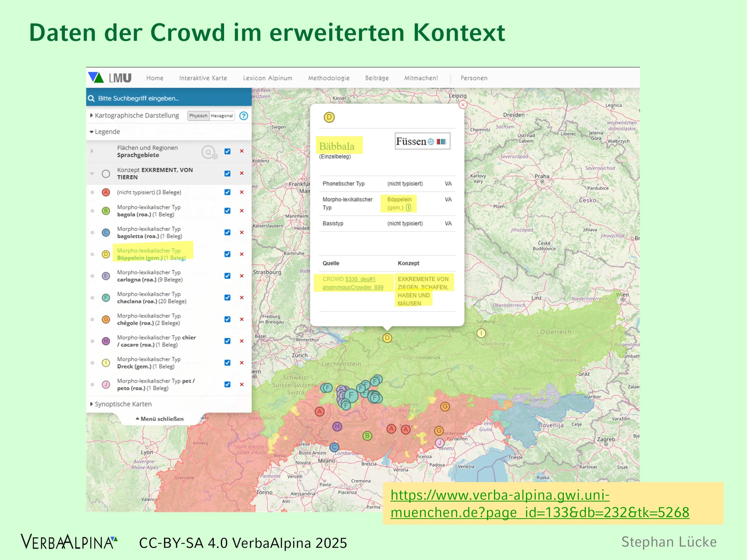Screen dimensions: 747x560
Task: Uncheck the Dreck (gem.) checkbox
Action: point(228,363)
